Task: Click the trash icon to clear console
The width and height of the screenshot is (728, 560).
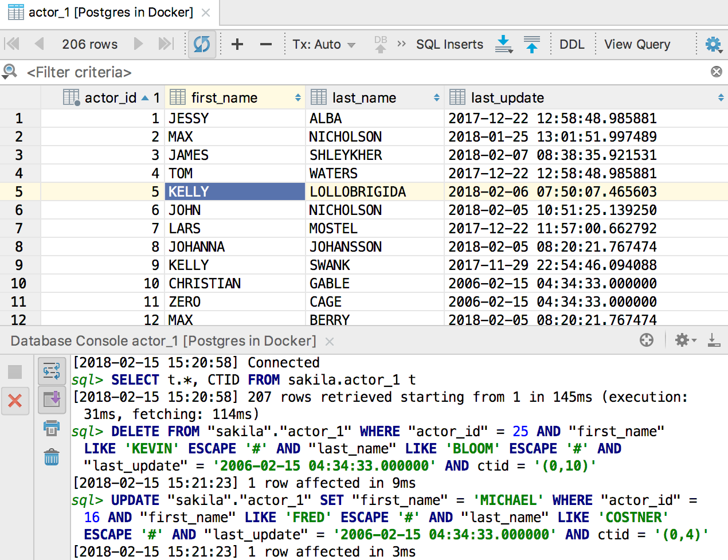Action: [x=52, y=457]
